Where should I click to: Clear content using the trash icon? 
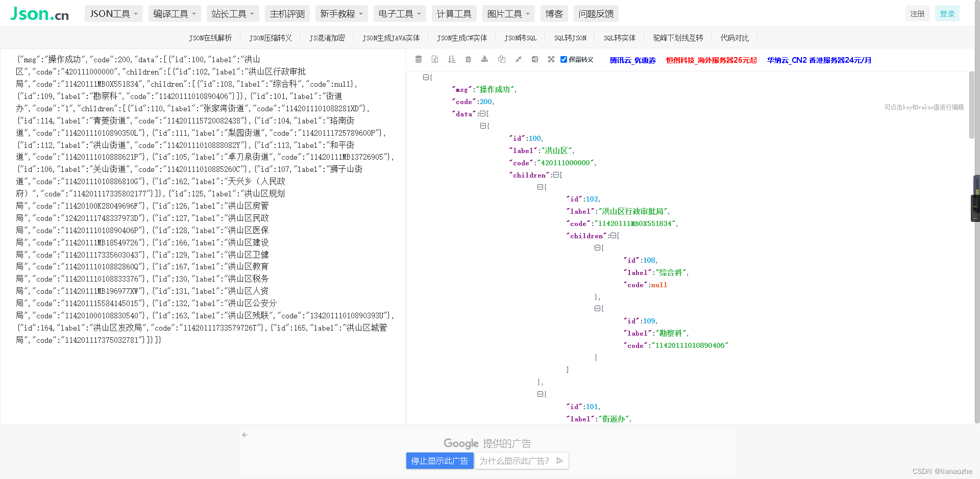(x=468, y=59)
